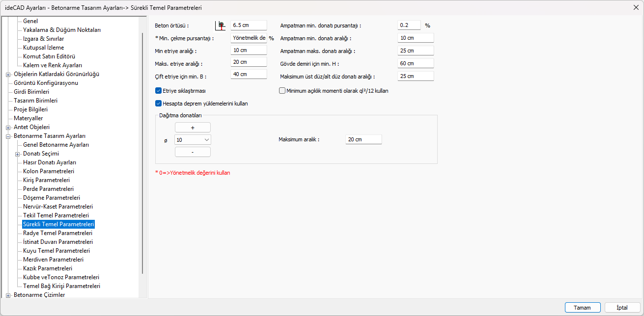Screen dimensions: 644x316
Task: Click Maksimum üst düz/alt düz donatı aralığı field
Action: (416, 76)
